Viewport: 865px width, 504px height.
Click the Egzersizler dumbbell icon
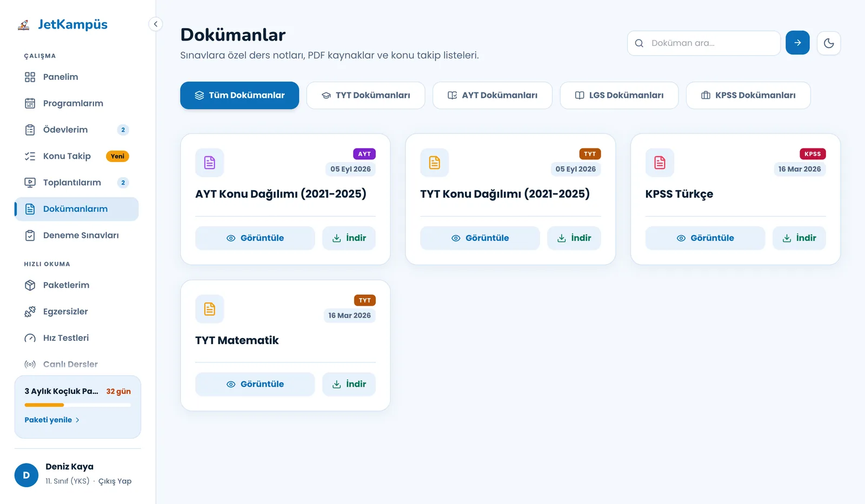click(x=30, y=312)
